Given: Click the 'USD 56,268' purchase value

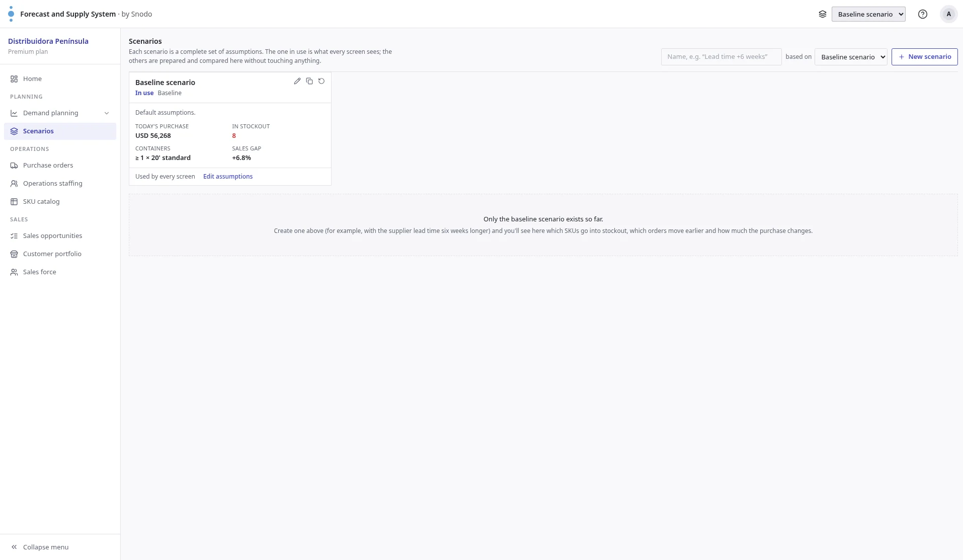Looking at the screenshot, I should pos(153,136).
